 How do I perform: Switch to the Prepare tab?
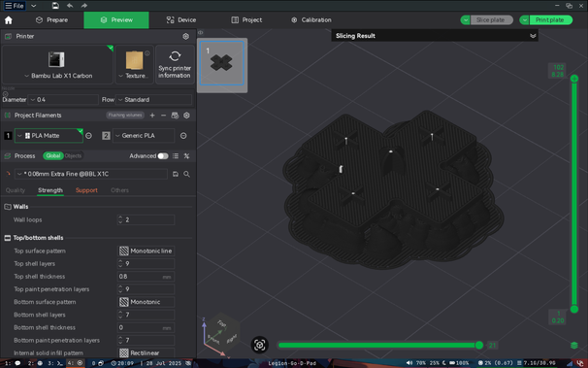51,19
